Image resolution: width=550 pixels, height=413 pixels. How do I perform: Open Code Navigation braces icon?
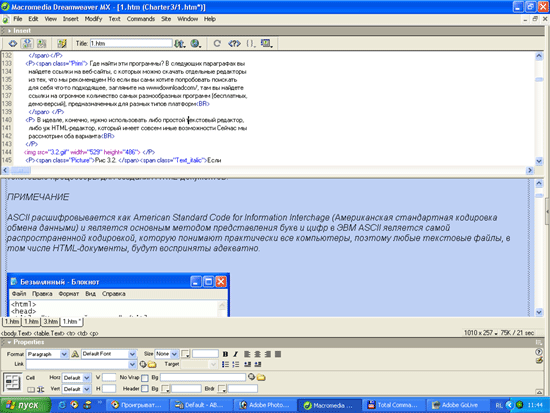(x=250, y=44)
